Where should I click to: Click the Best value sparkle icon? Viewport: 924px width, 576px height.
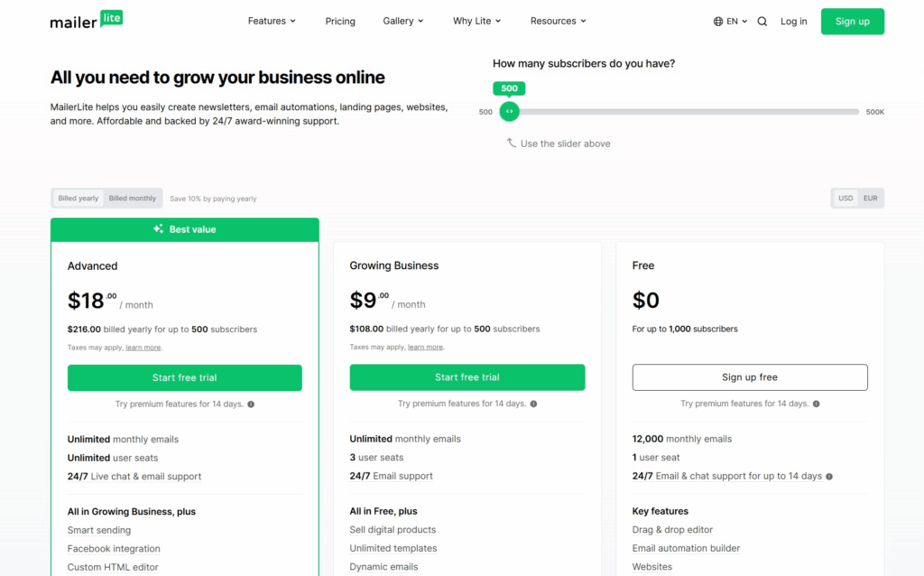point(159,229)
